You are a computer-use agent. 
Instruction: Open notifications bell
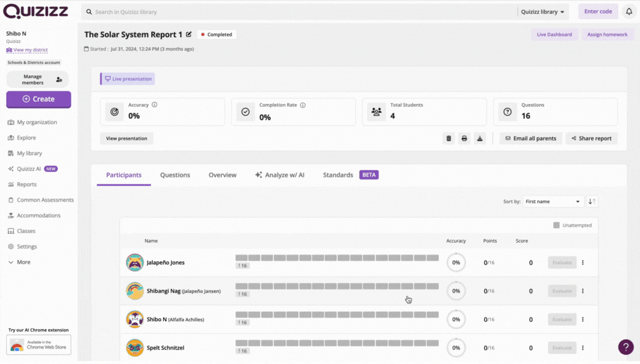coord(629,12)
